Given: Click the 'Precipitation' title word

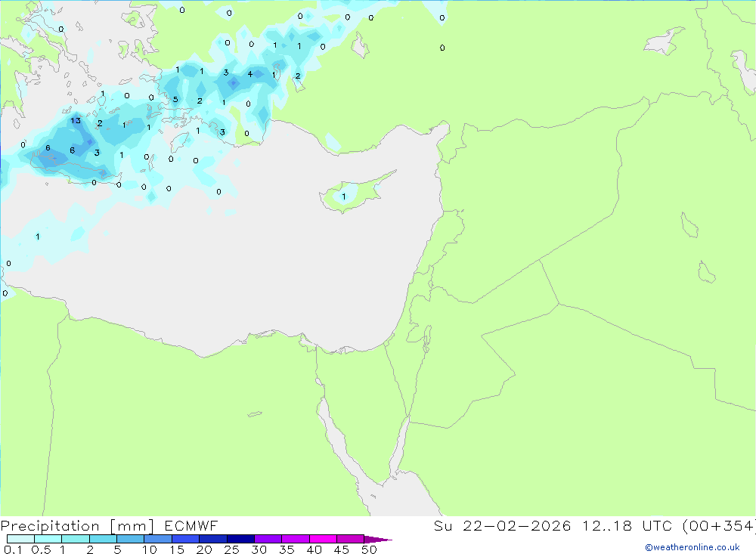Looking at the screenshot, I should coord(50,526).
